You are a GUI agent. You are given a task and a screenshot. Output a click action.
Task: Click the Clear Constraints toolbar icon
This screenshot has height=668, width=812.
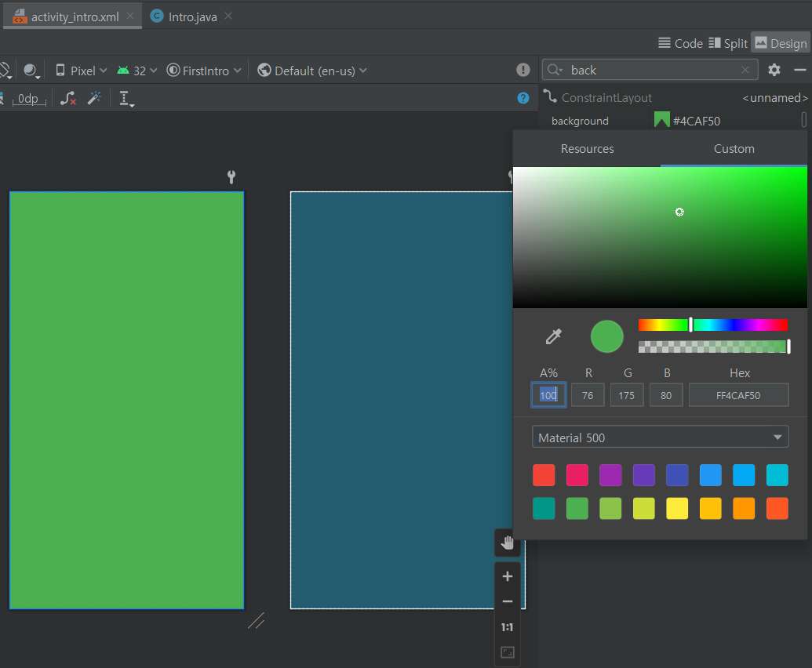coord(68,98)
